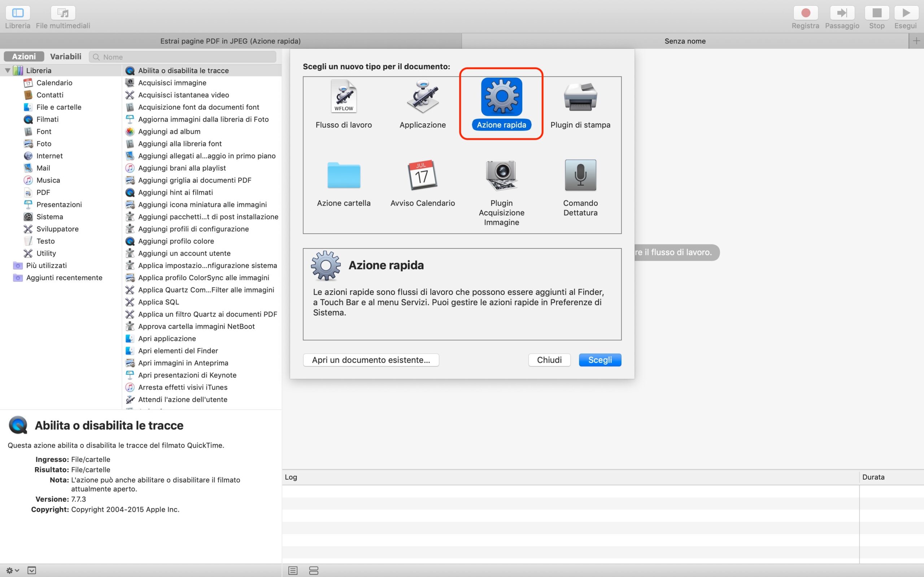Toggle description panel disclosure button

pyautogui.click(x=32, y=571)
